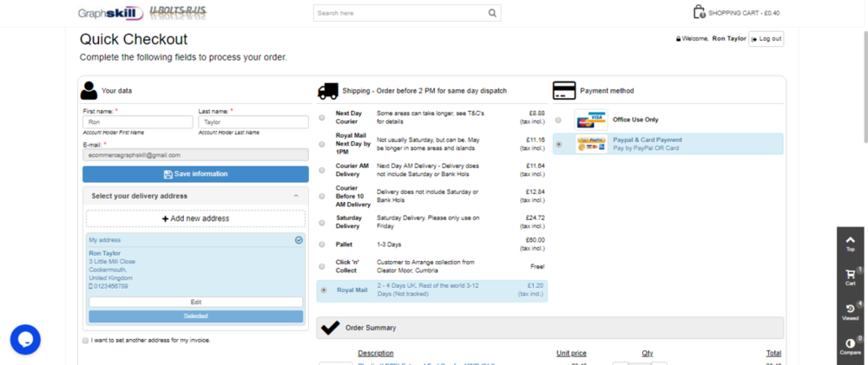The height and width of the screenshot is (365, 868).
Task: Select Next Day Courier shipping option
Action: click(x=323, y=117)
